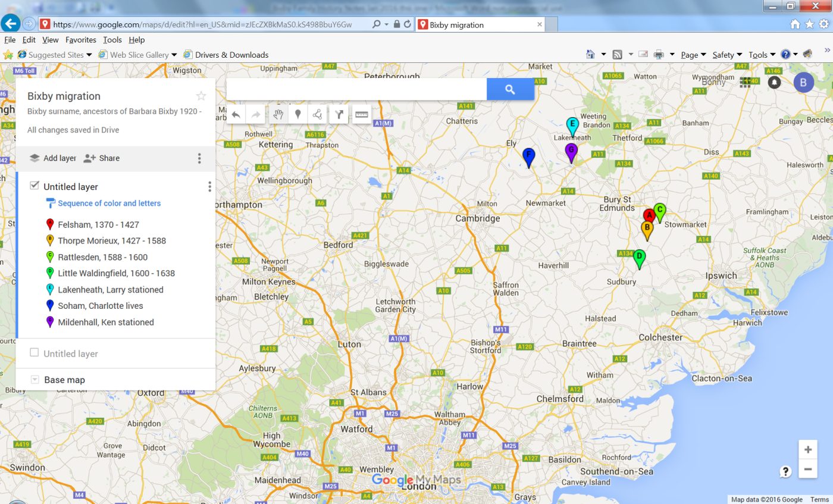Image resolution: width=833 pixels, height=504 pixels.
Task: Click the Add layer button
Action: 53,158
